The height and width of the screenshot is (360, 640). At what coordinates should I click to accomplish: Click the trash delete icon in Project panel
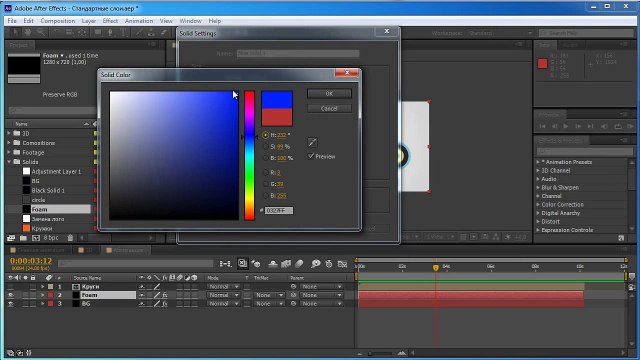[x=70, y=238]
